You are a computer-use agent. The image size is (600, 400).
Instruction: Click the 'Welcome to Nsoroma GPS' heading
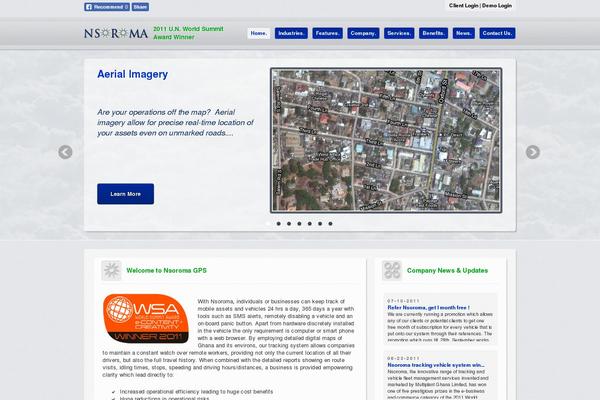pos(166,271)
